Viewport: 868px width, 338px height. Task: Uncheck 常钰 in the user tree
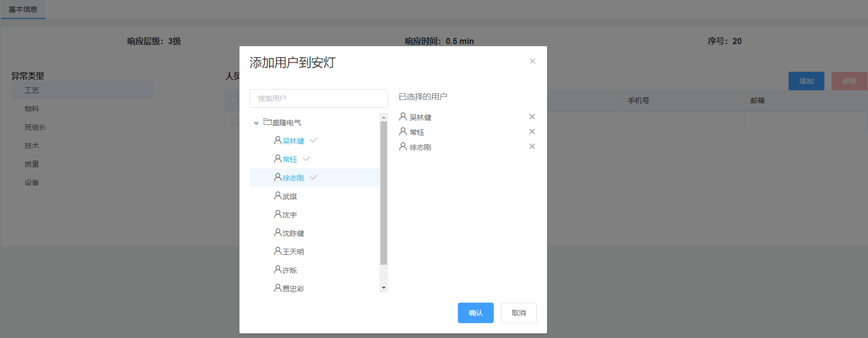(x=290, y=160)
